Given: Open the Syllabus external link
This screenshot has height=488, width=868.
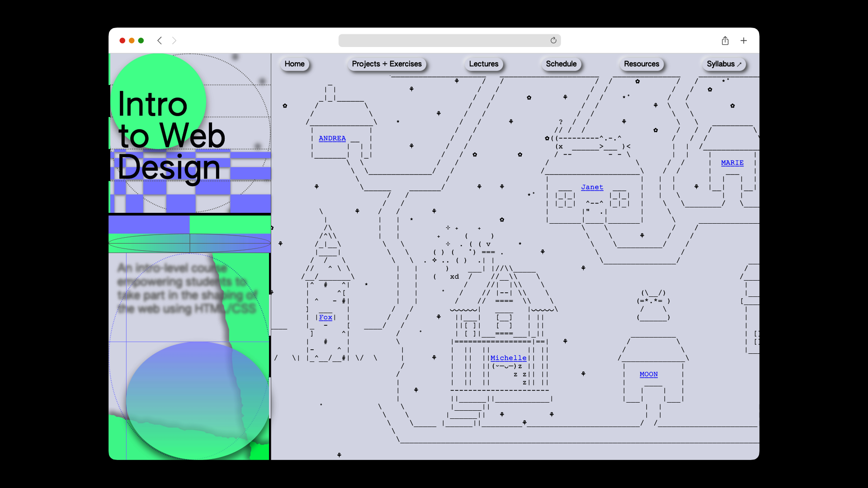Looking at the screenshot, I should pyautogui.click(x=724, y=64).
